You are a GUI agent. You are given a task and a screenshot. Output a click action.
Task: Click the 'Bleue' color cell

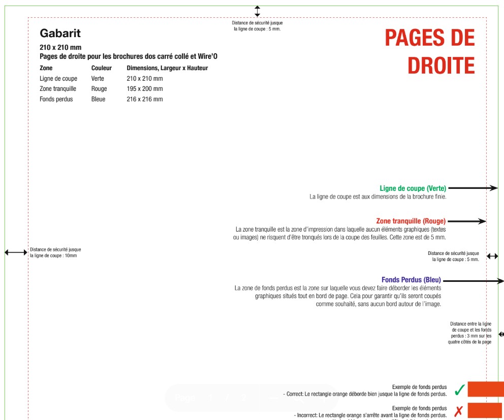[99, 99]
